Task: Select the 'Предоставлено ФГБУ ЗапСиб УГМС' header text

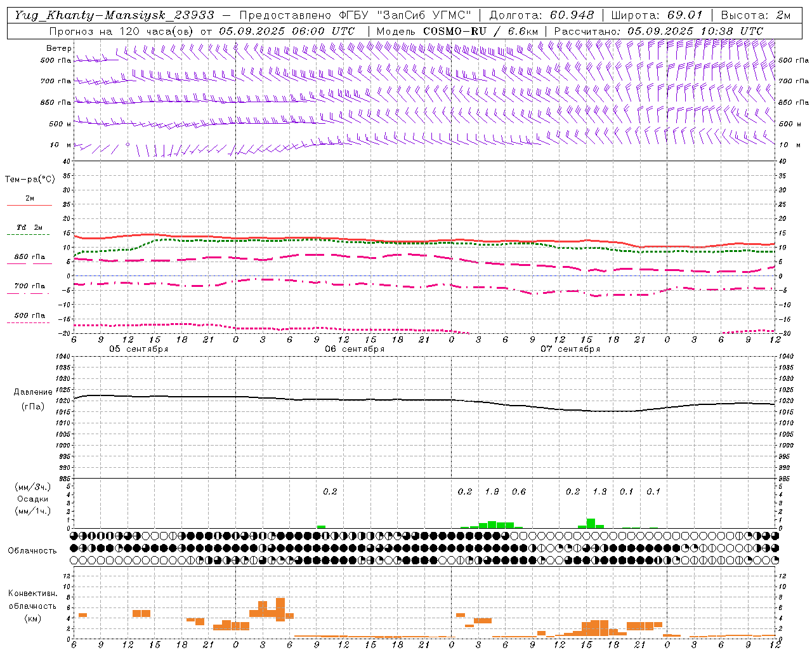Action: coord(356,15)
